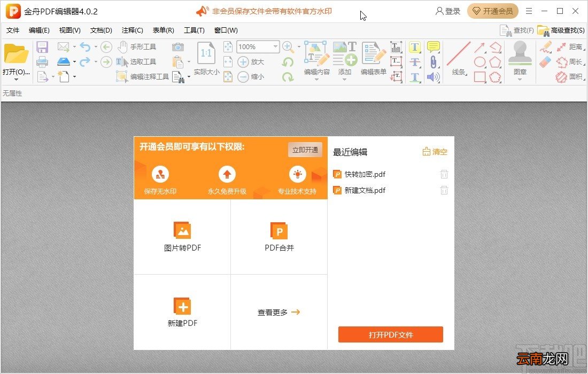Select the pentagon polygon tool

(495, 62)
